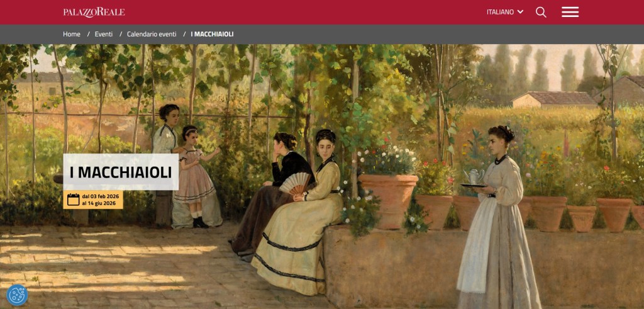Screen dimensions: 644x309
Task: Select the I MACCHIAIOLI breadcrumb item
Action: (x=213, y=34)
